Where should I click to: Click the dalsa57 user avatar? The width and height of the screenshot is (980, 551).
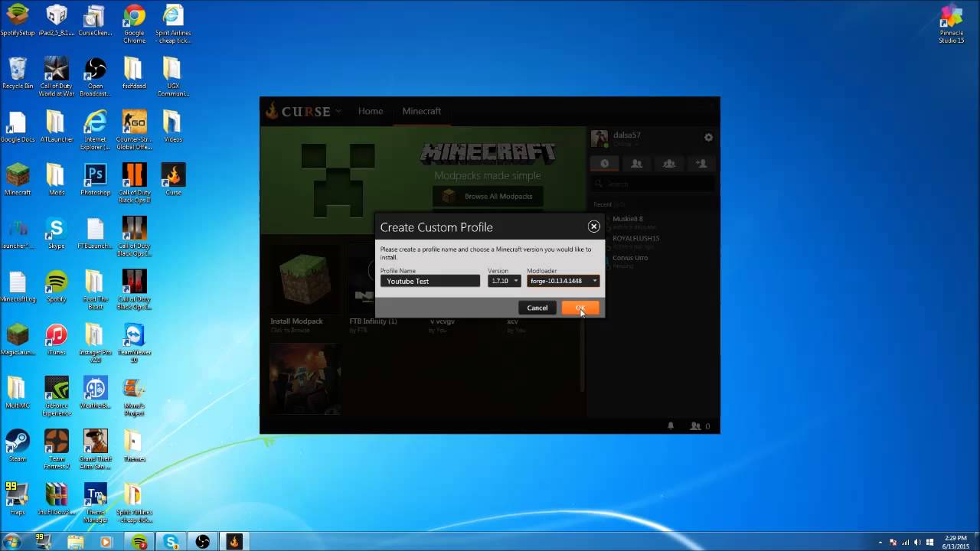pos(599,139)
